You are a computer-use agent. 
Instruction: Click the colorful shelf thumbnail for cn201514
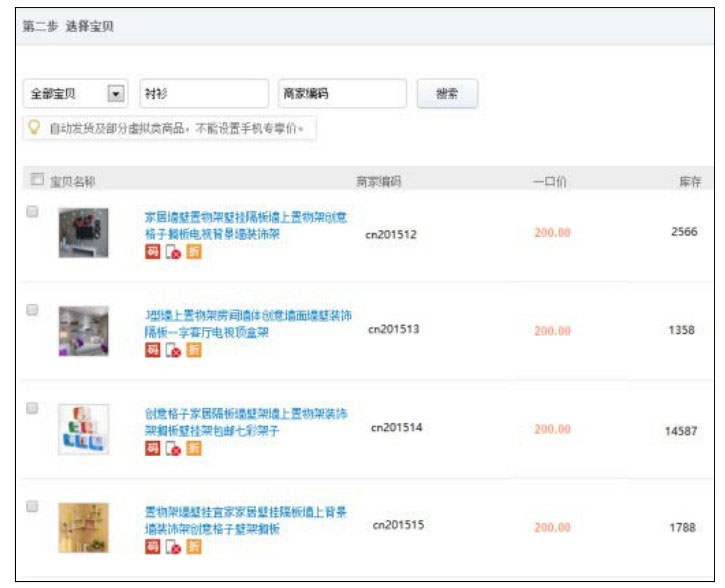point(84,429)
